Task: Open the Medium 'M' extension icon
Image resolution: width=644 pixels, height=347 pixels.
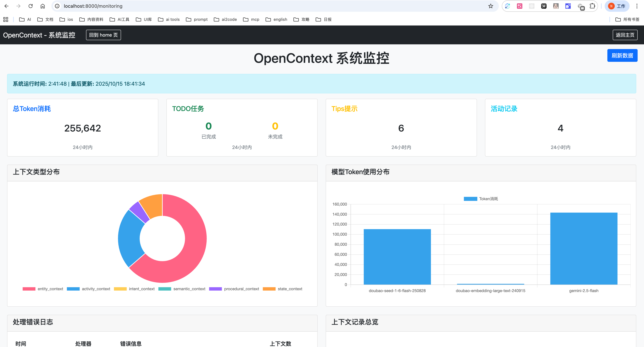Action: pyautogui.click(x=544, y=6)
